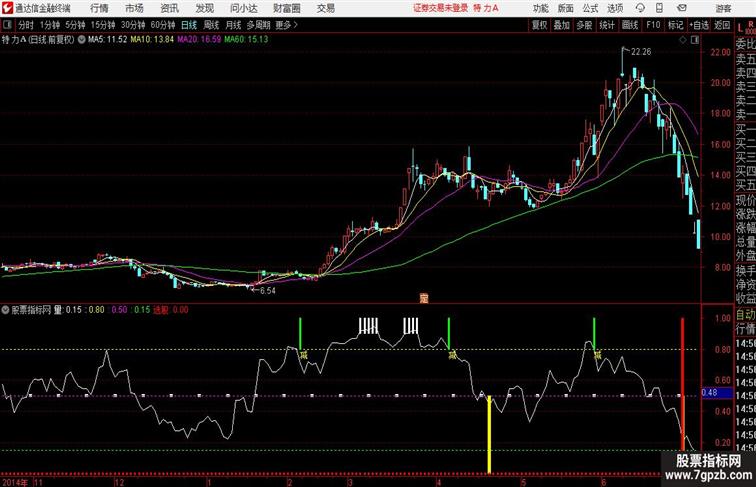Screen dimensions: 756x487
Task: Click the 特力A (日线 前复权) chart title
Action: pos(38,40)
